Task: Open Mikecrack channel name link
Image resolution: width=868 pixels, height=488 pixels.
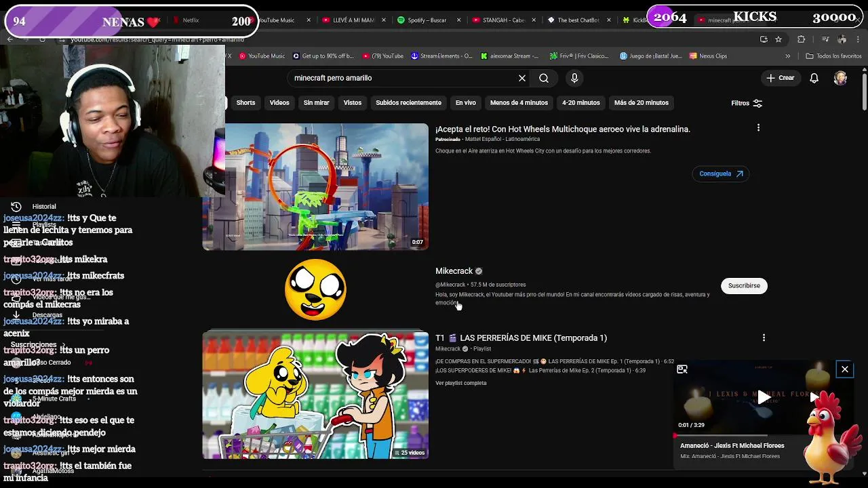Action: tap(454, 271)
